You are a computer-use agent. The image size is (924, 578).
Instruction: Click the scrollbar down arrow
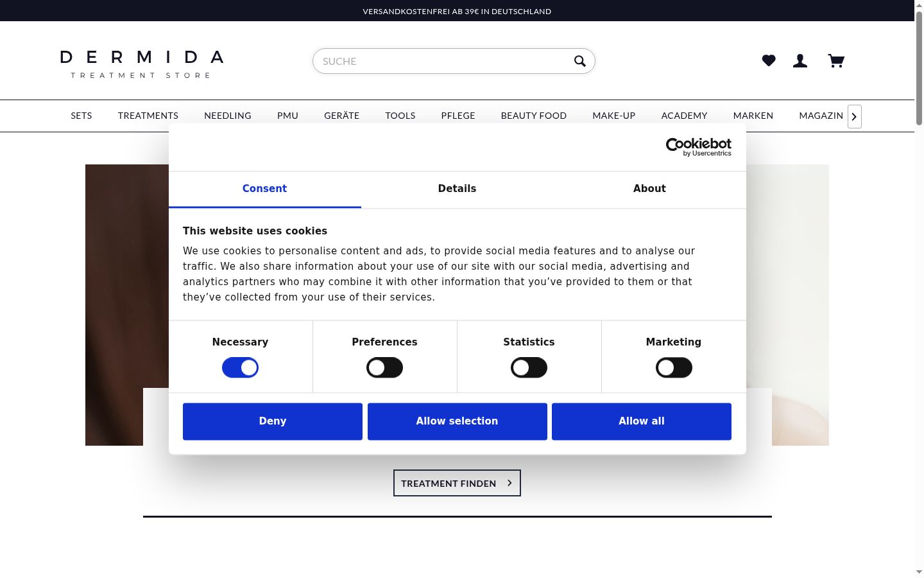coord(919,572)
